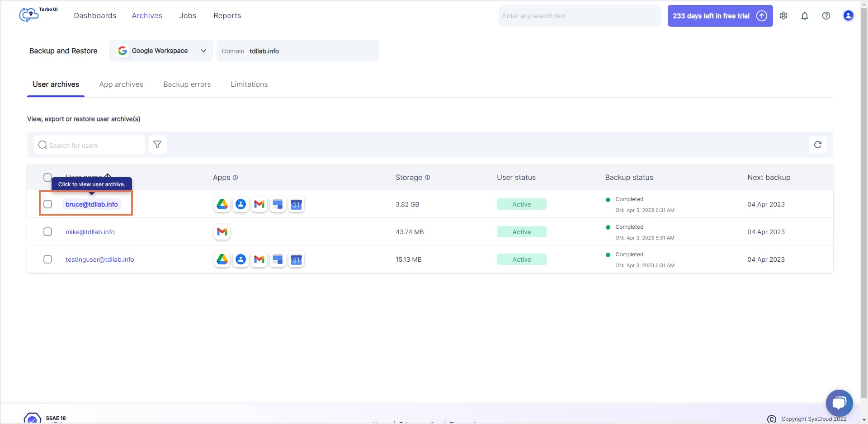Image resolution: width=868 pixels, height=424 pixels.
Task: Click the Google logo in cloud selector
Action: [122, 51]
